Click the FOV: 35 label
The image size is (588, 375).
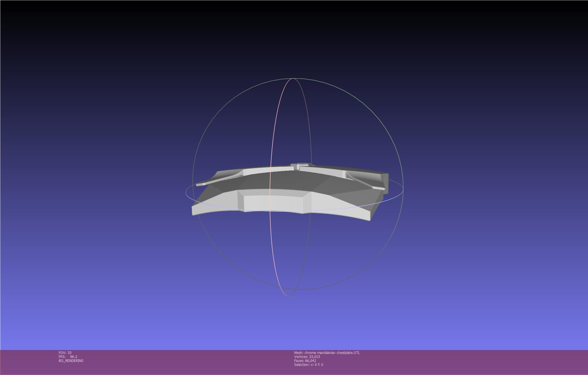pos(65,353)
